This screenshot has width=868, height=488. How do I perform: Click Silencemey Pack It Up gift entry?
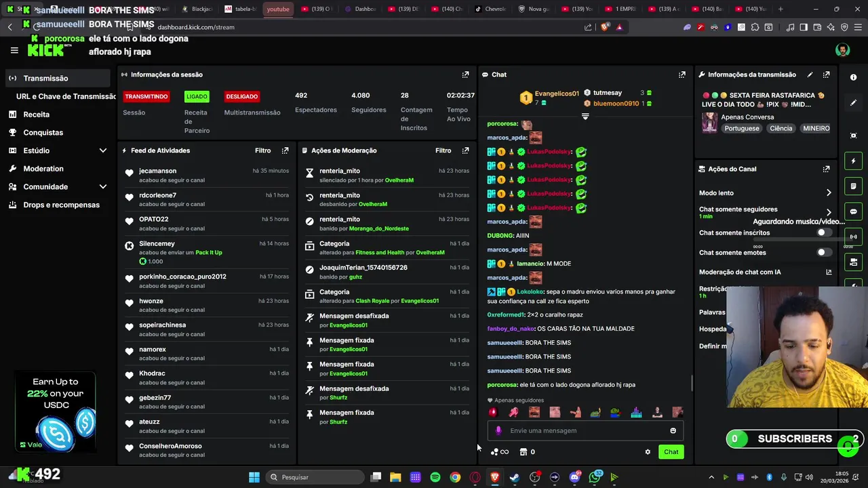pos(206,252)
